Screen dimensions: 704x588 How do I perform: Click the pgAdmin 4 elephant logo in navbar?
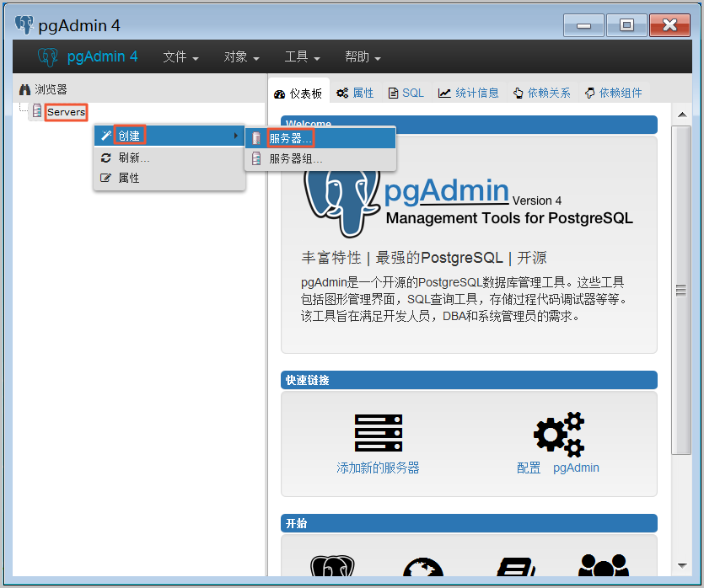pos(47,57)
